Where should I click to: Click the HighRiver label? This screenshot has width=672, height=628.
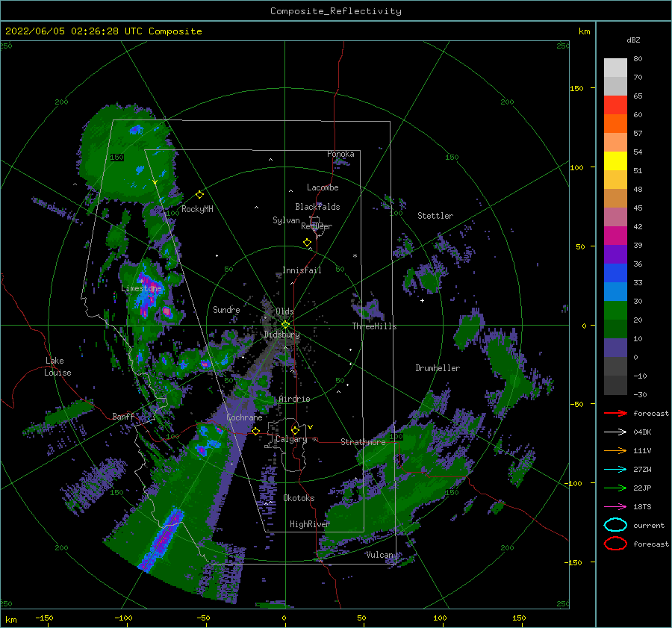point(309,524)
